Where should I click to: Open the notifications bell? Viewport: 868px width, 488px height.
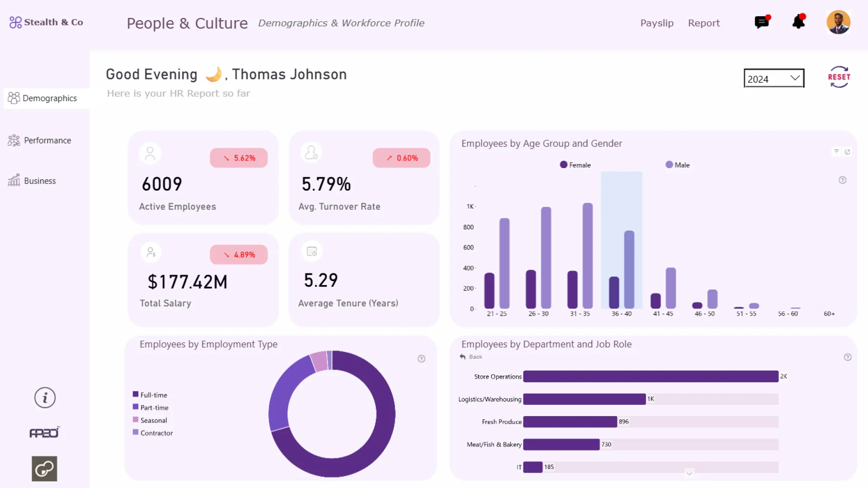[799, 22]
